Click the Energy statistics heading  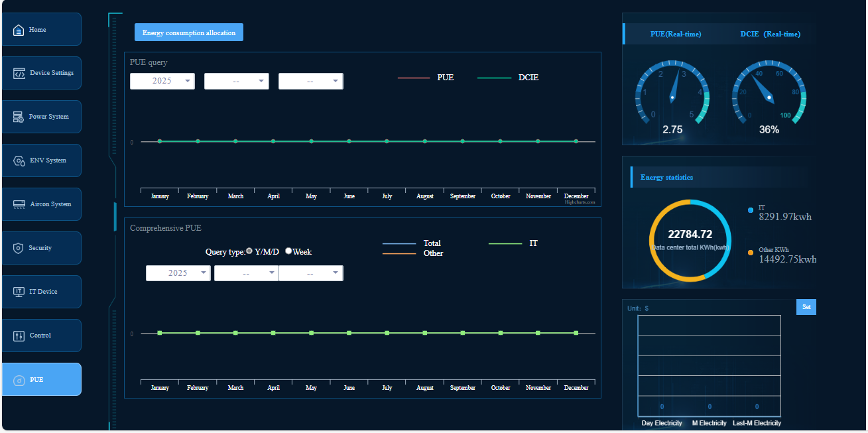click(x=667, y=177)
